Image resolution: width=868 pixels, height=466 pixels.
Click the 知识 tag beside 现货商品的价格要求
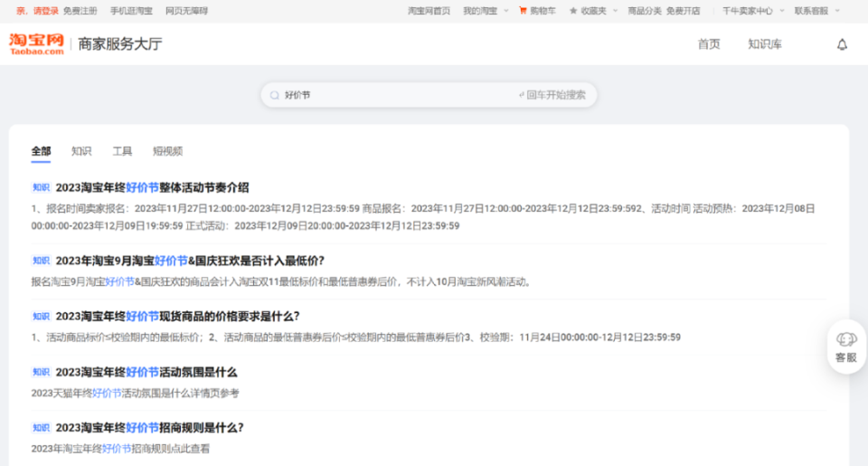[41, 317]
